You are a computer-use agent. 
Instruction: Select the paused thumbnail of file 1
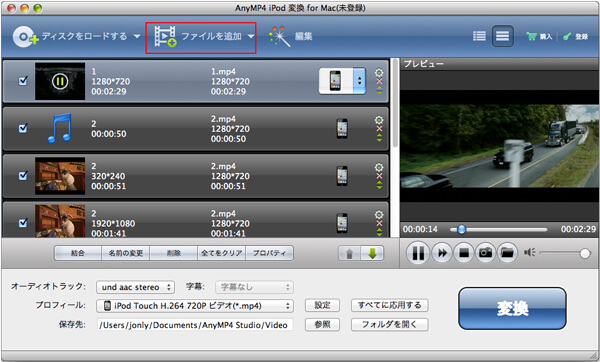click(x=60, y=81)
